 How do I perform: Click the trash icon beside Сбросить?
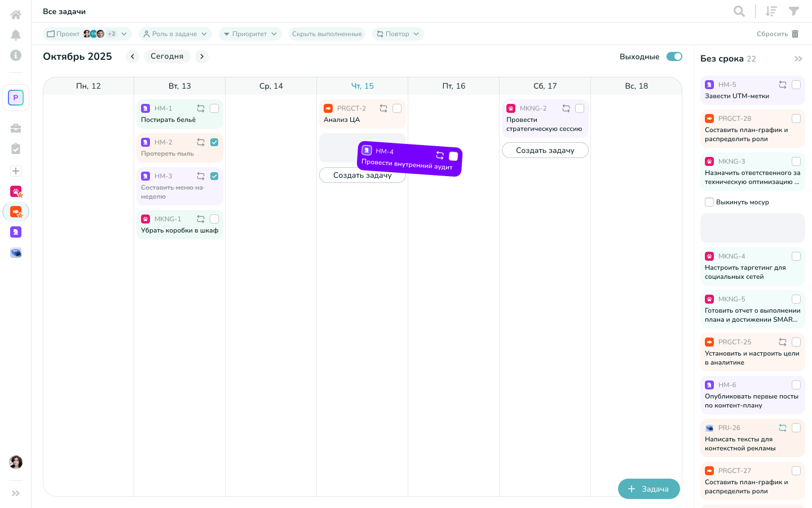click(x=795, y=34)
